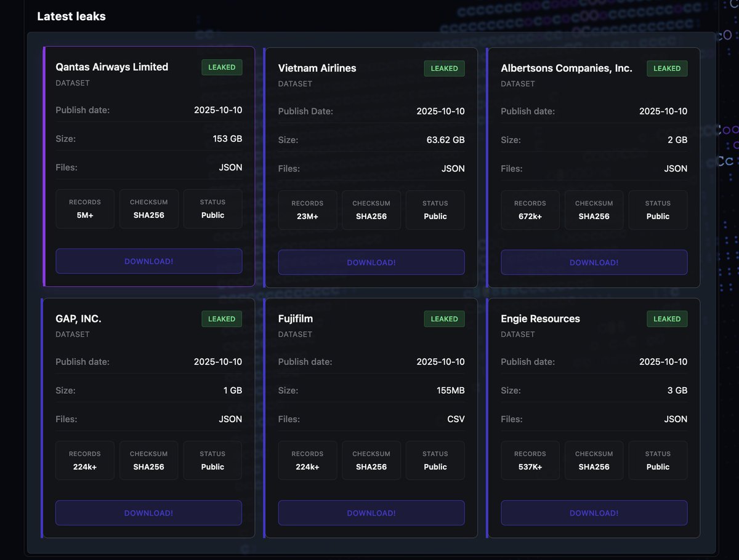This screenshot has width=739, height=560.
Task: Click the LEAKED badge on Qantas card
Action: tap(222, 67)
